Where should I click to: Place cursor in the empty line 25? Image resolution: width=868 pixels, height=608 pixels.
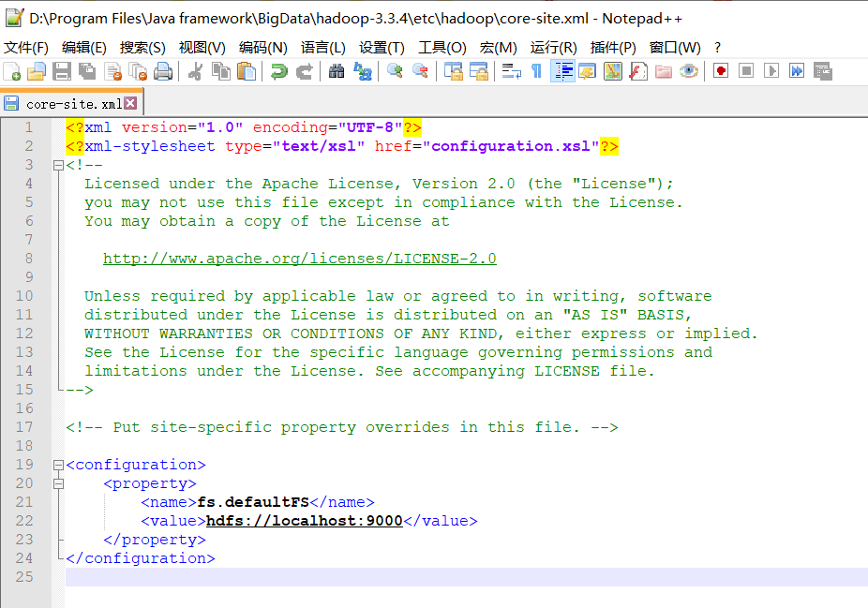coord(466,577)
